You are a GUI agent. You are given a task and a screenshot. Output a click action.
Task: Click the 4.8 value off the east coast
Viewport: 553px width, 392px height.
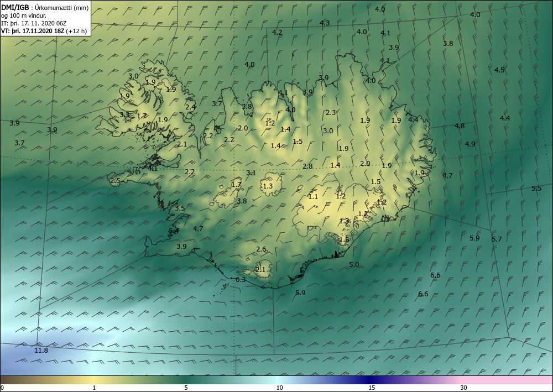coord(460,126)
